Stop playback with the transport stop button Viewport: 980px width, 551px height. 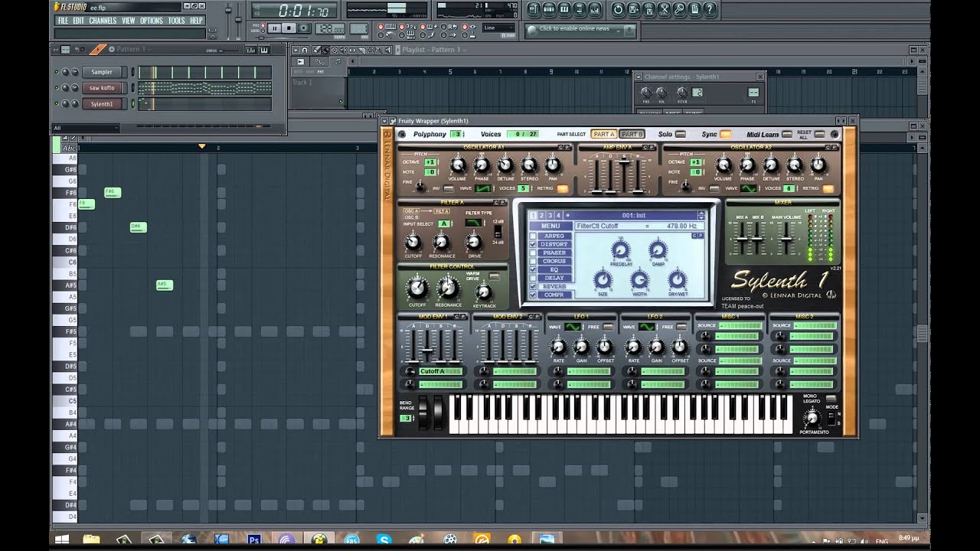289,28
